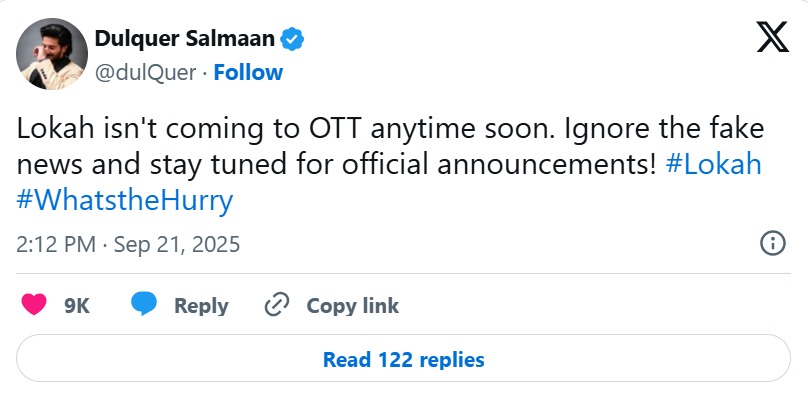Click the 2:12 PM timestamp
This screenshot has width=808, height=400.
(x=57, y=244)
